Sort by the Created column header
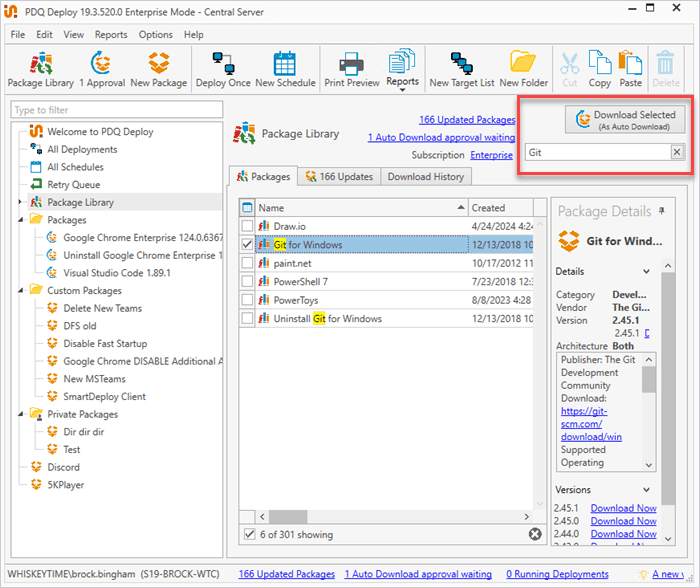 click(x=500, y=208)
